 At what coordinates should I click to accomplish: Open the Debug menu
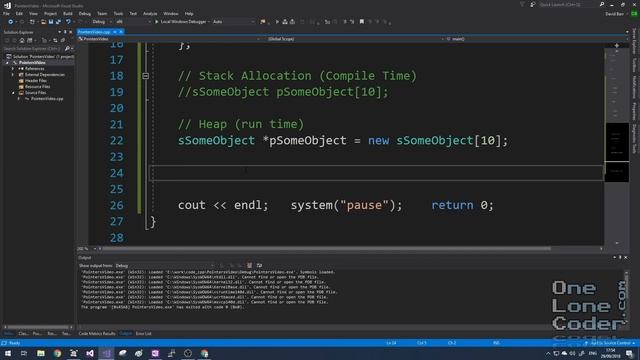pyautogui.click(x=84, y=13)
